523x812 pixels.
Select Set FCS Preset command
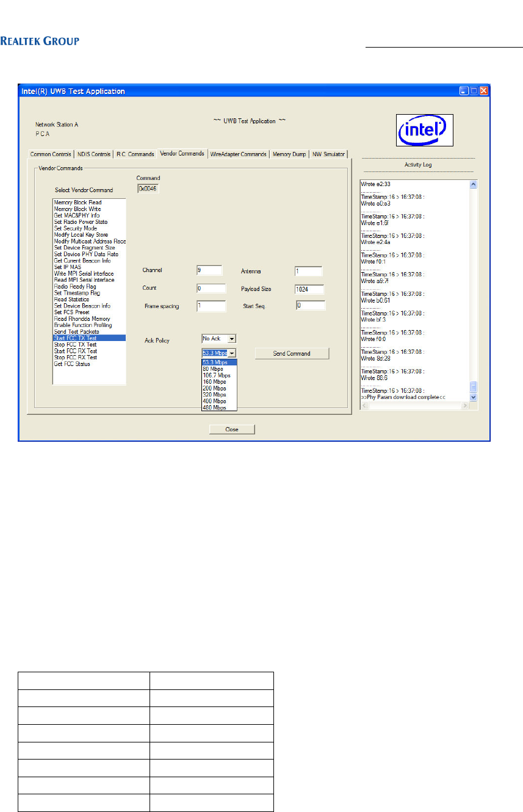tap(89, 312)
